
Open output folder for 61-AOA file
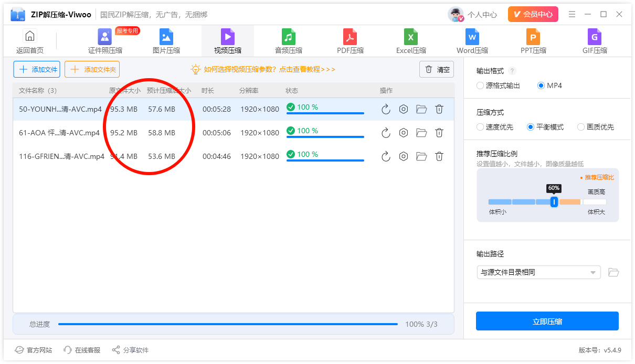[421, 133]
